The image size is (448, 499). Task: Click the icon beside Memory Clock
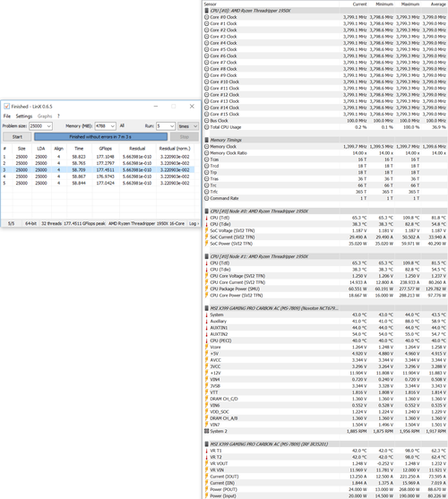coord(206,146)
